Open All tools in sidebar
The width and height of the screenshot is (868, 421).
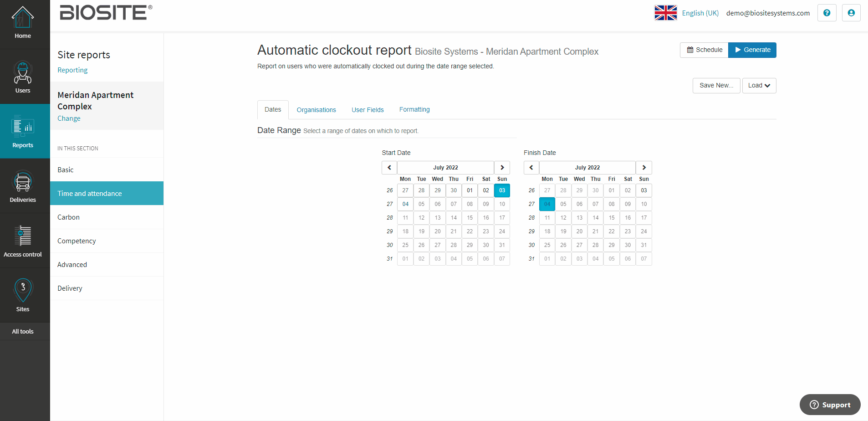pos(23,331)
